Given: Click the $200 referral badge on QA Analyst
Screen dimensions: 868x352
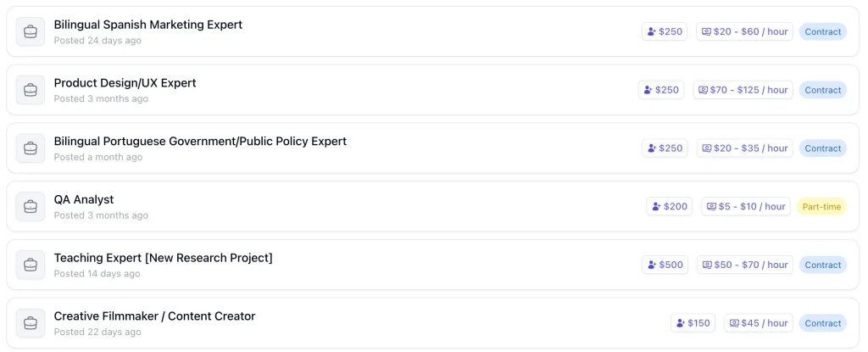Looking at the screenshot, I should tap(669, 206).
